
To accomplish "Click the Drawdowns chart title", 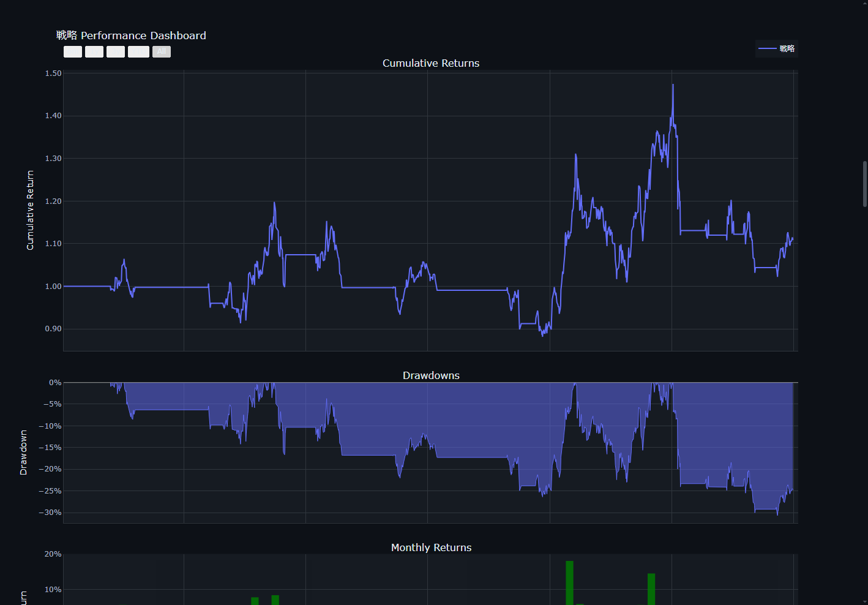I will [431, 375].
